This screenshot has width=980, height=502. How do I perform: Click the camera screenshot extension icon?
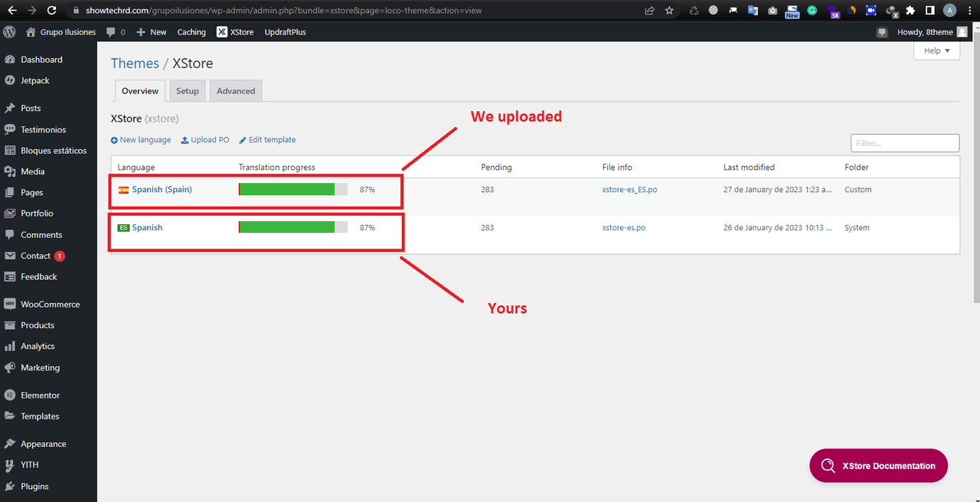pos(772,11)
